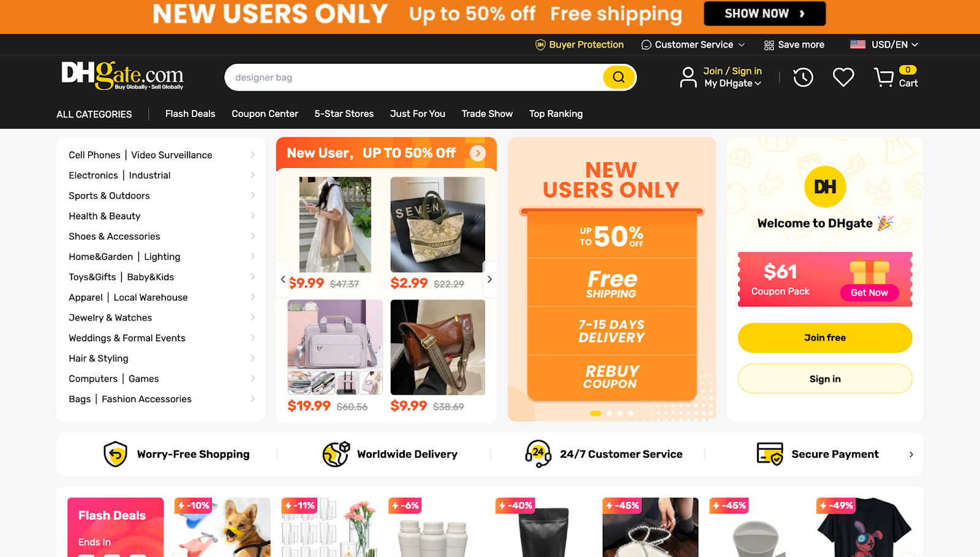Click the Buyer Protection shield icon
The width and height of the screenshot is (980, 557).
[540, 45]
